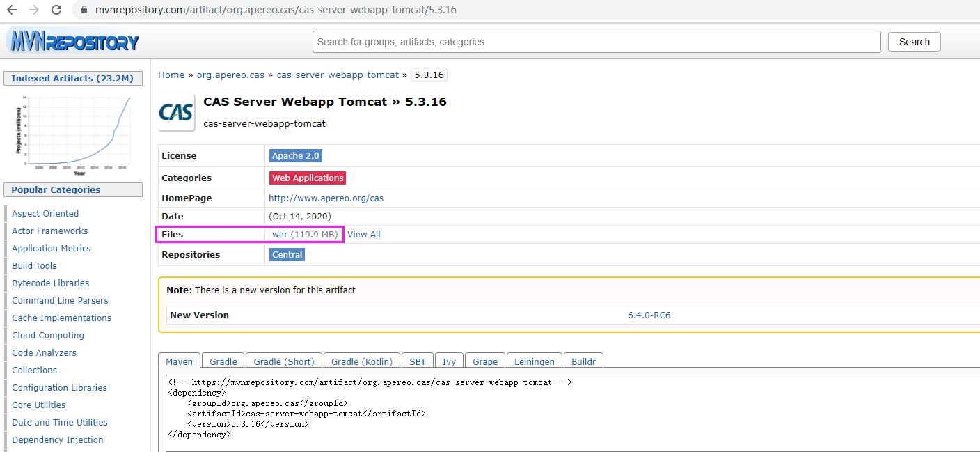Click the Search button

click(x=914, y=42)
